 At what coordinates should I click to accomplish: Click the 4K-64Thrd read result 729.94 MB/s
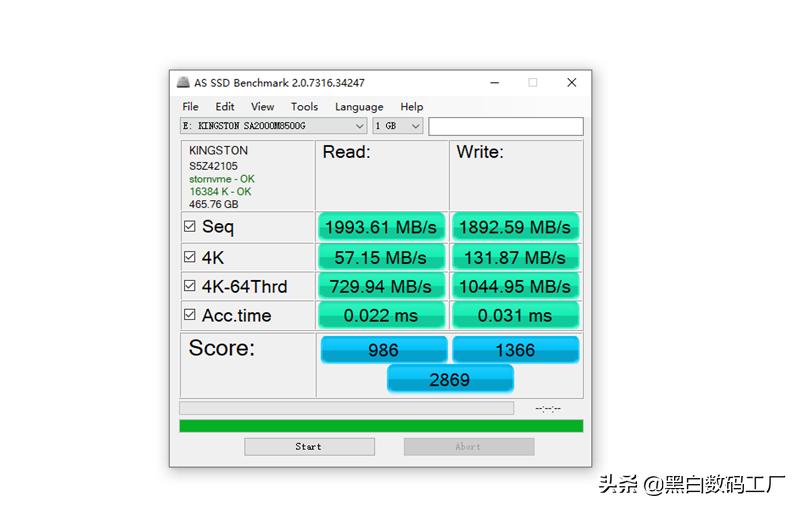coord(381,287)
